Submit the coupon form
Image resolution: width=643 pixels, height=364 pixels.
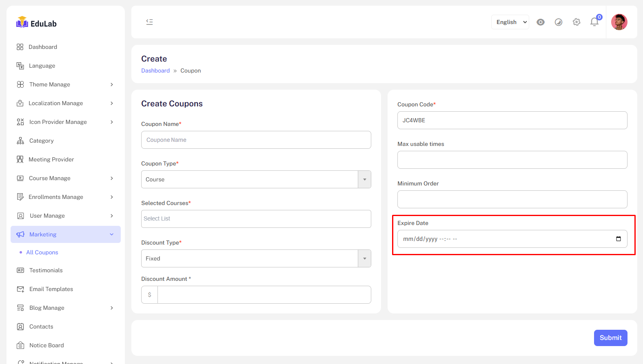[x=610, y=338]
